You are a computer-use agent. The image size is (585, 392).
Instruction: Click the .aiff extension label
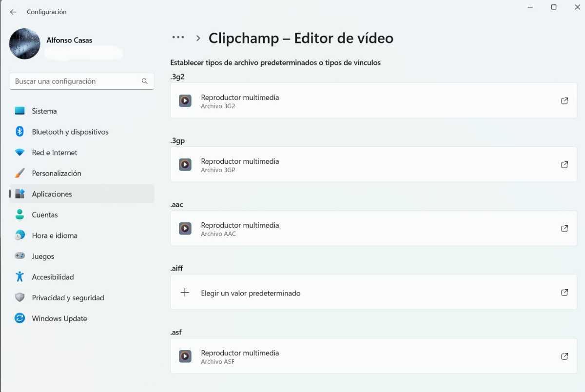click(x=176, y=268)
